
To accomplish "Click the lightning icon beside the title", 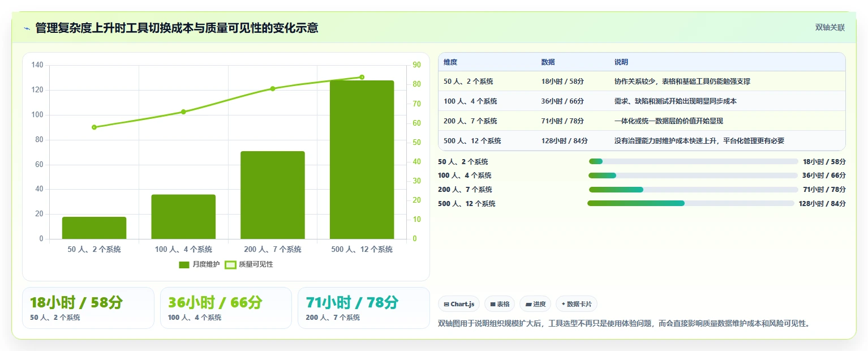I will (x=27, y=28).
